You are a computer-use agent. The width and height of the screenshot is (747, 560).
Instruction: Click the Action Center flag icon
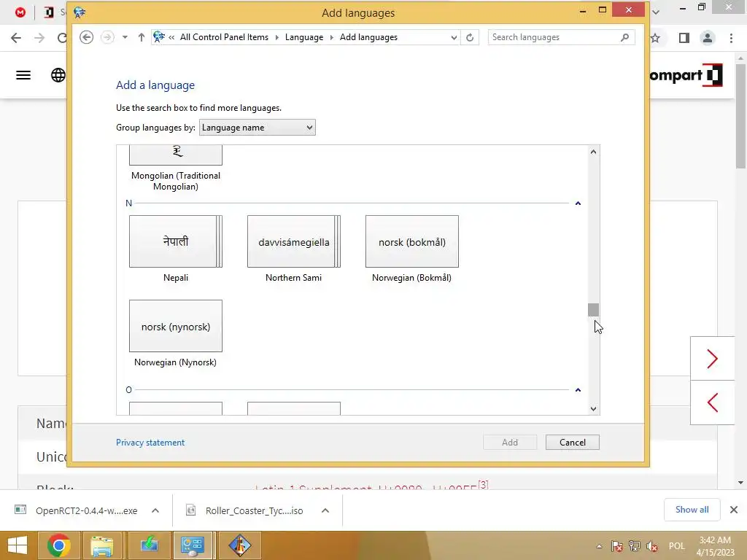coord(617,546)
